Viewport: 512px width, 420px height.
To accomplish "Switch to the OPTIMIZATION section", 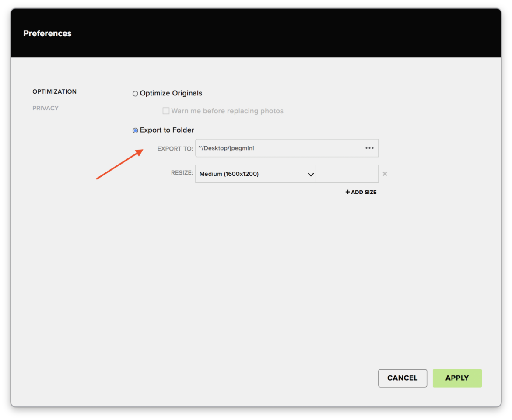I will (x=54, y=91).
